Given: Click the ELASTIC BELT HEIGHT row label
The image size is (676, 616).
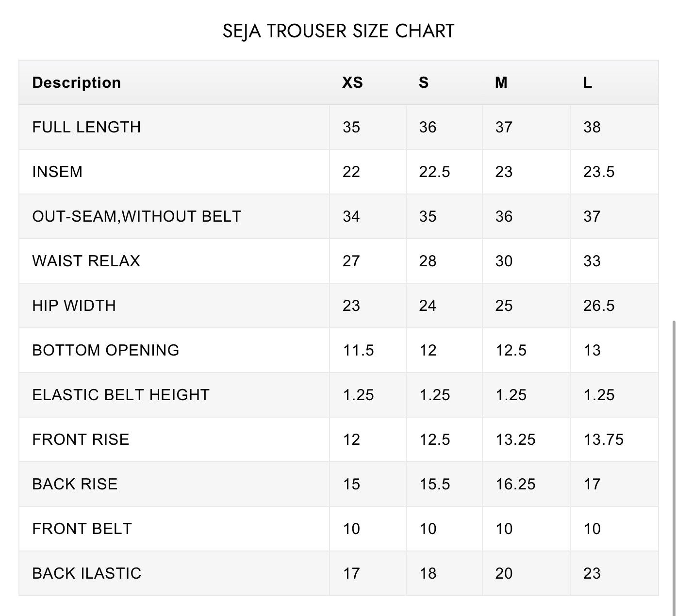Looking at the screenshot, I should tap(121, 395).
